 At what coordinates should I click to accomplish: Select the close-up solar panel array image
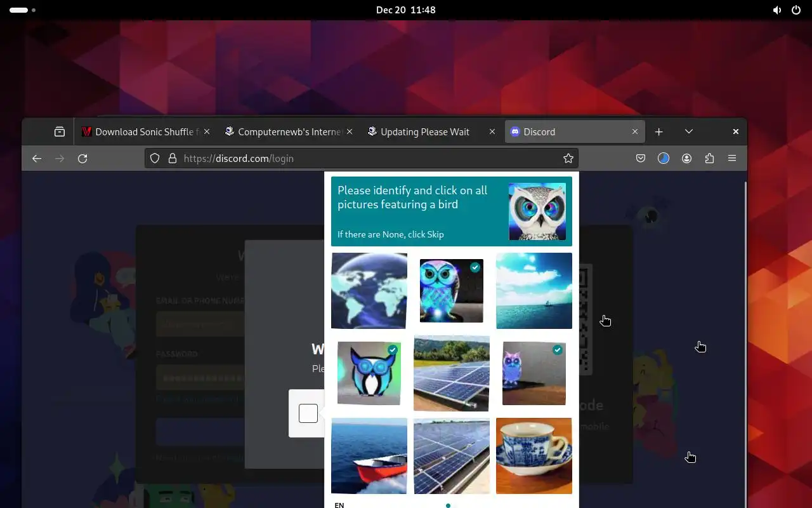click(x=452, y=456)
